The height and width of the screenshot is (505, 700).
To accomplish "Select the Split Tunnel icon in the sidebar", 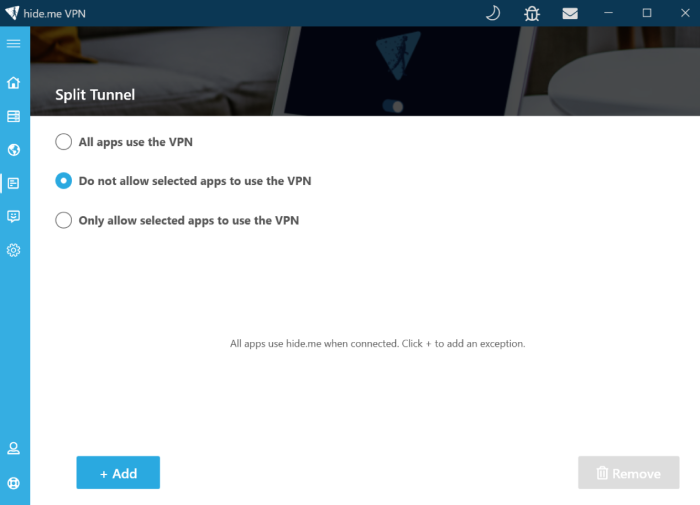I will click(x=13, y=183).
